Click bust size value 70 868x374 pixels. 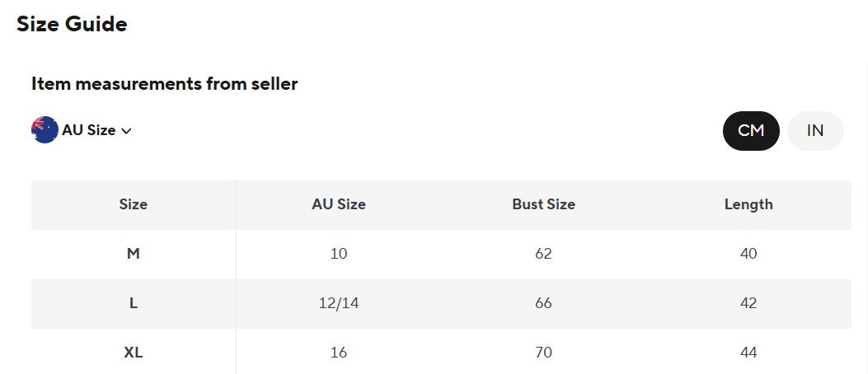pos(543,353)
